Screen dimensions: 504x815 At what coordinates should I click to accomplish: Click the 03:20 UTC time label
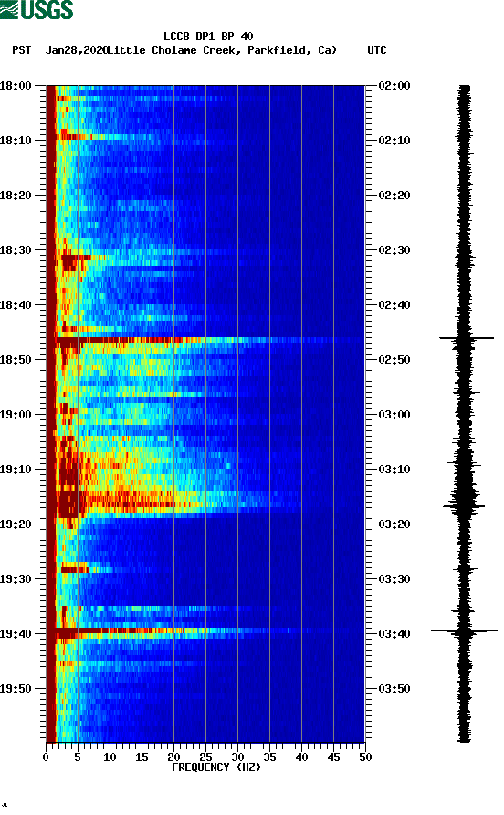394,524
